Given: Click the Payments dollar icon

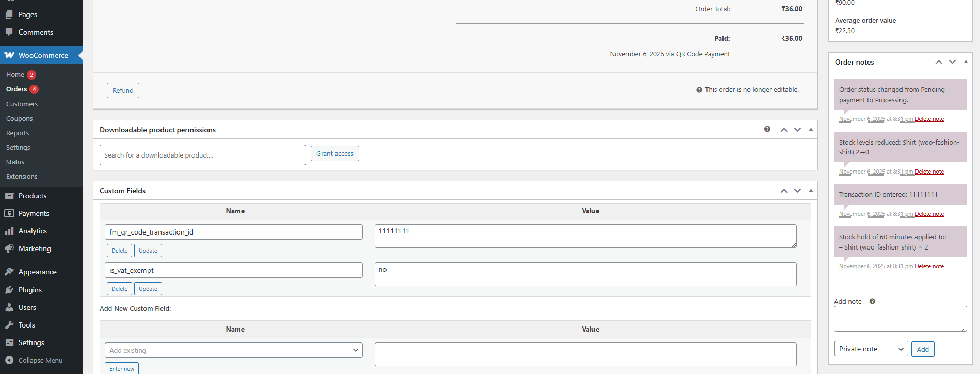Looking at the screenshot, I should click(9, 213).
